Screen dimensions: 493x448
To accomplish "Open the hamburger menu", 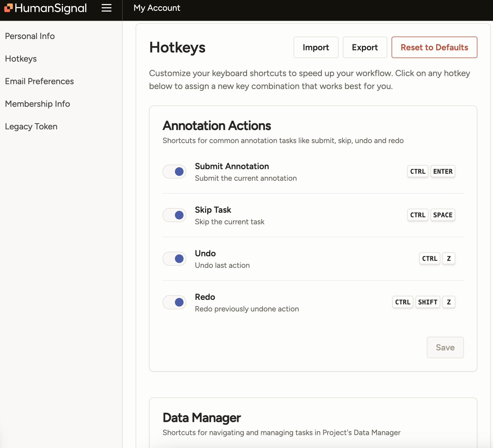I will (x=106, y=8).
